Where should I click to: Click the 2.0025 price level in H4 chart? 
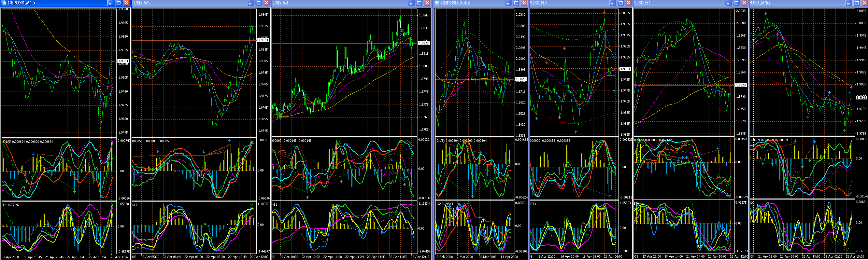click(x=625, y=13)
